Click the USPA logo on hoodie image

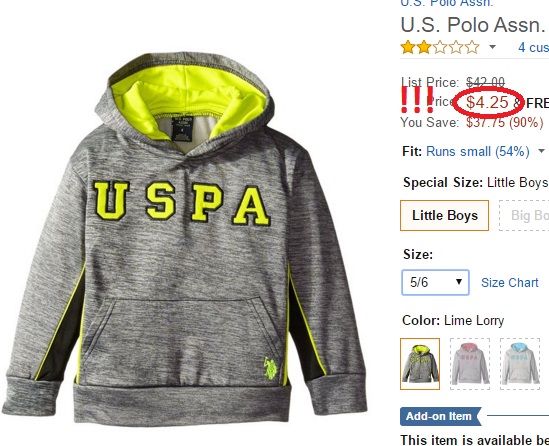point(181,203)
